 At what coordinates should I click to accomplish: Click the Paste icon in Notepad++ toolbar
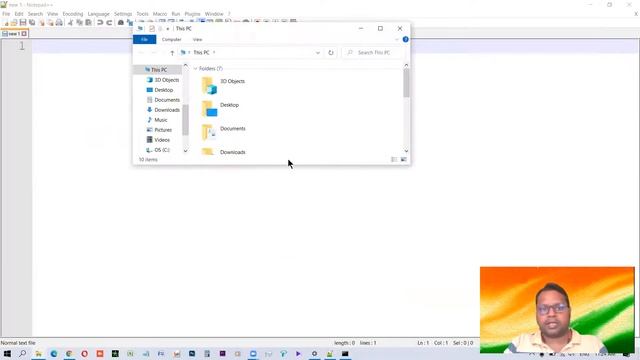88,22
